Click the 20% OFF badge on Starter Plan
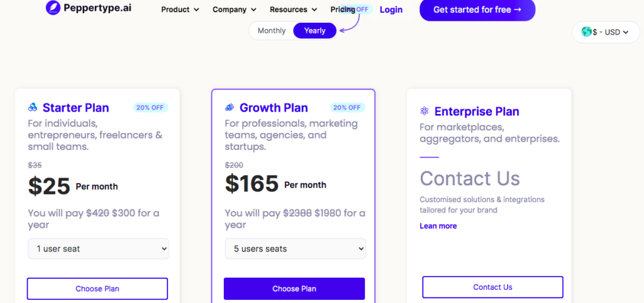644x303 pixels. coord(150,108)
